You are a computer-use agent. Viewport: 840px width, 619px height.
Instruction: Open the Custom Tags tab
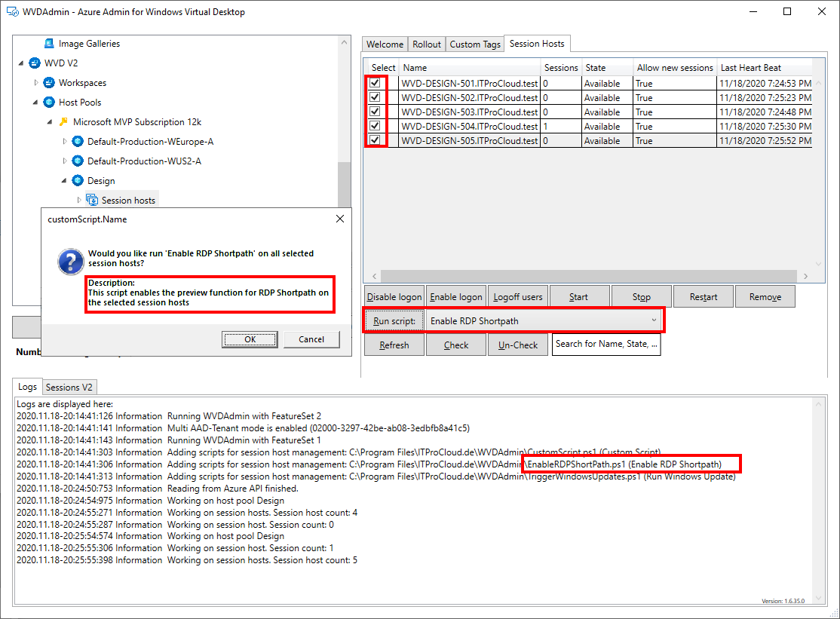click(x=474, y=44)
